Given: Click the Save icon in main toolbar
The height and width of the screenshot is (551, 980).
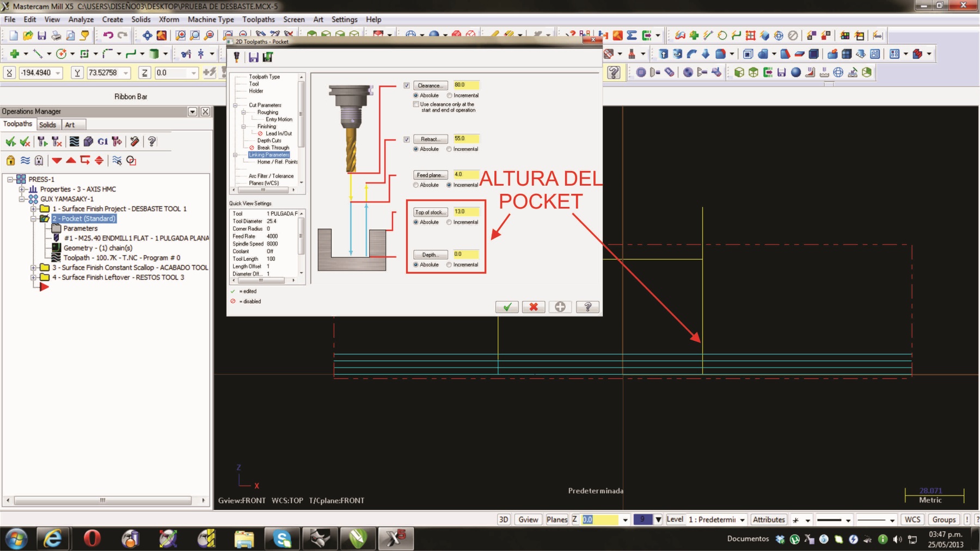Looking at the screenshot, I should point(42,36).
